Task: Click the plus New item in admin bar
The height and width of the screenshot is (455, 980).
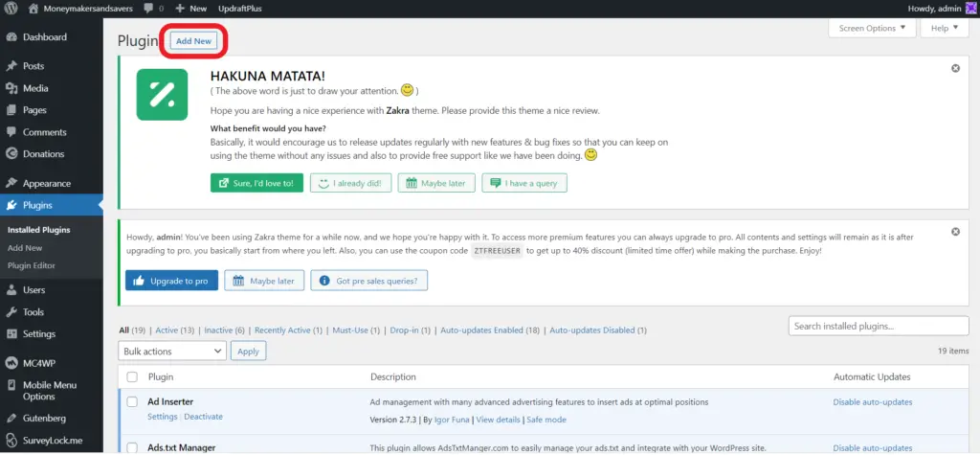Action: point(191,9)
